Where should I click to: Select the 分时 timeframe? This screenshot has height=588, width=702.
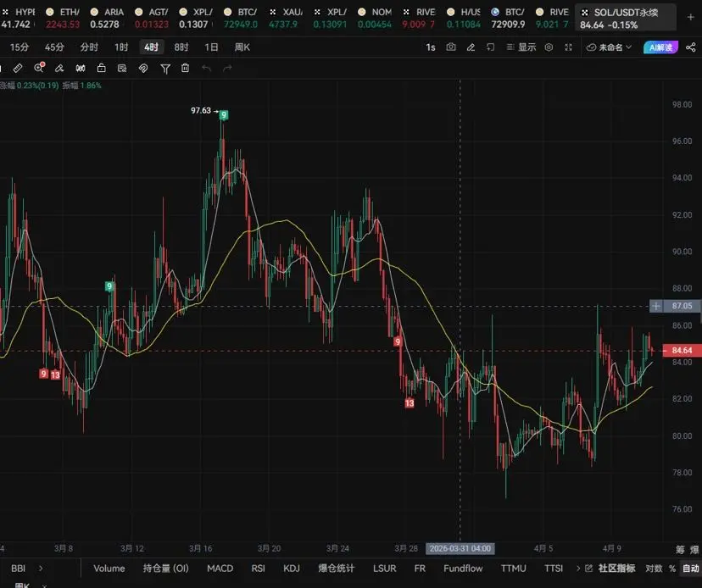[x=89, y=47]
